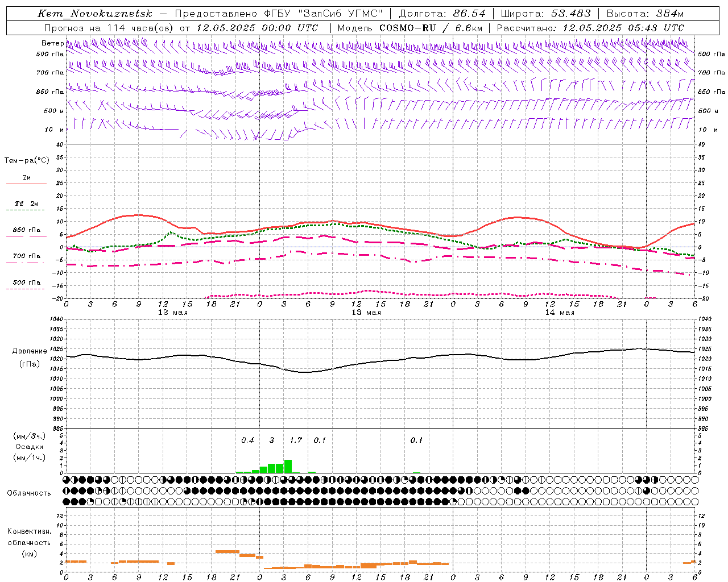The width and height of the screenshot is (728, 582).
Task: Click the tallest green precipitation bar
Action: tap(288, 466)
